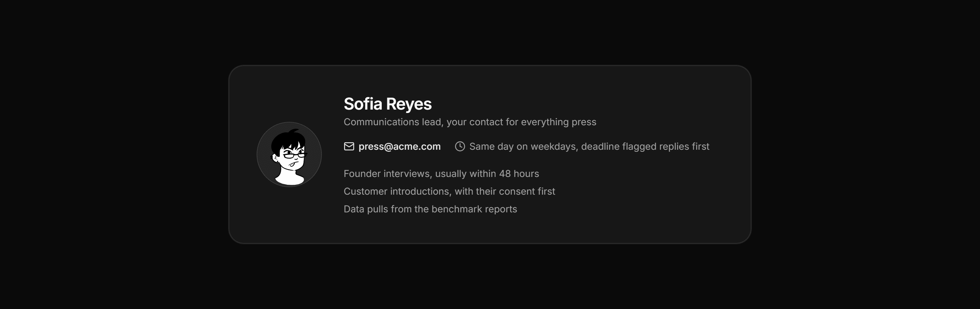Click the same day on weekdays note
The height and width of the screenshot is (309, 980).
[x=589, y=147]
